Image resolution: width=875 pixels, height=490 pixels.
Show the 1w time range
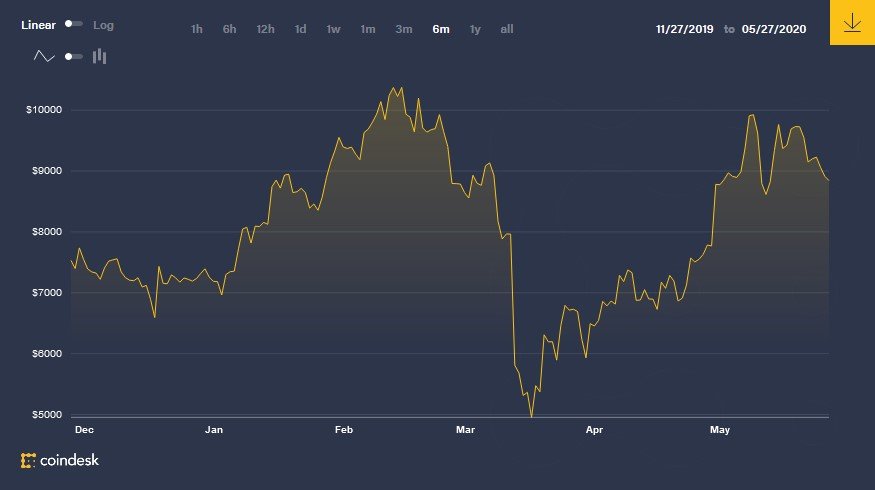coord(333,29)
